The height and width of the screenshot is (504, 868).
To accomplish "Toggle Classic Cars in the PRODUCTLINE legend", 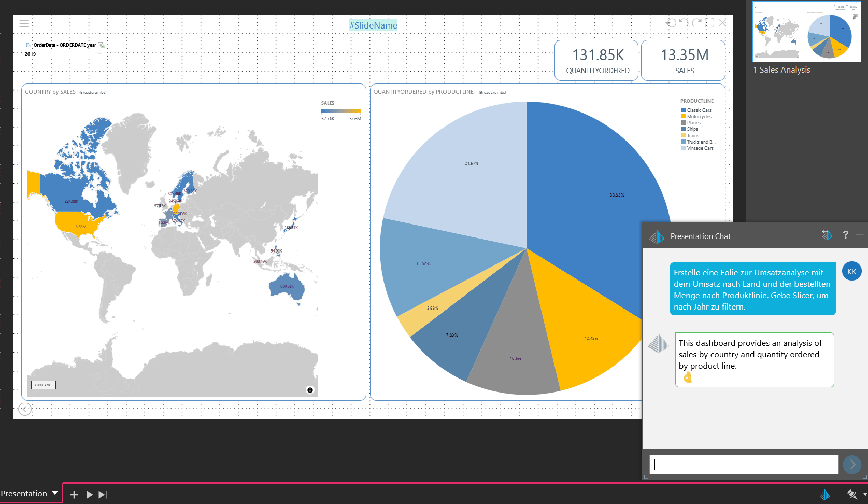I will tap(699, 110).
